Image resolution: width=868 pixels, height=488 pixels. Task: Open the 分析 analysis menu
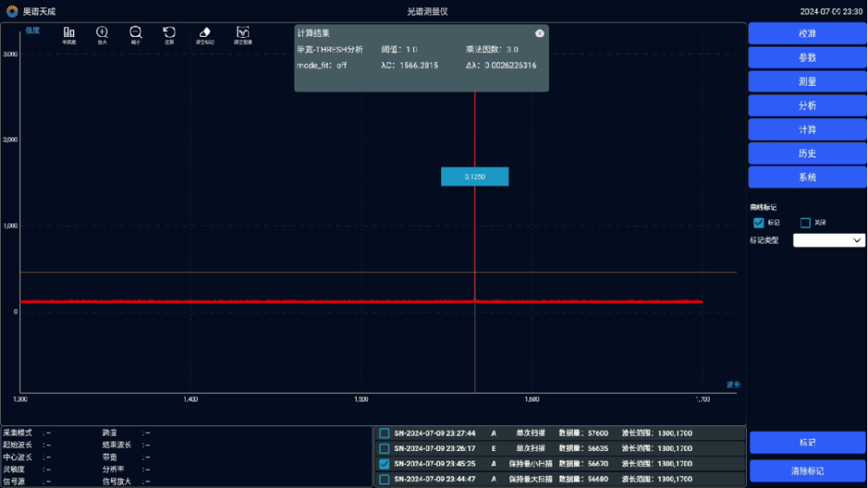click(807, 105)
